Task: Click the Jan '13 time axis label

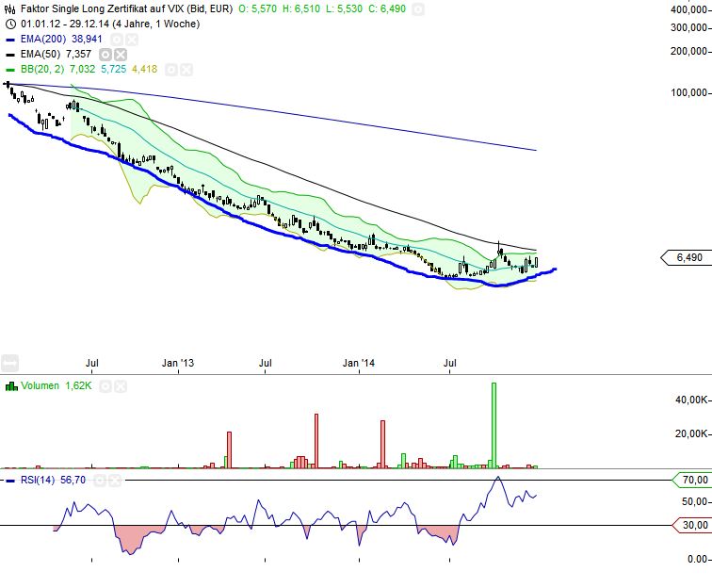Action: tap(178, 363)
